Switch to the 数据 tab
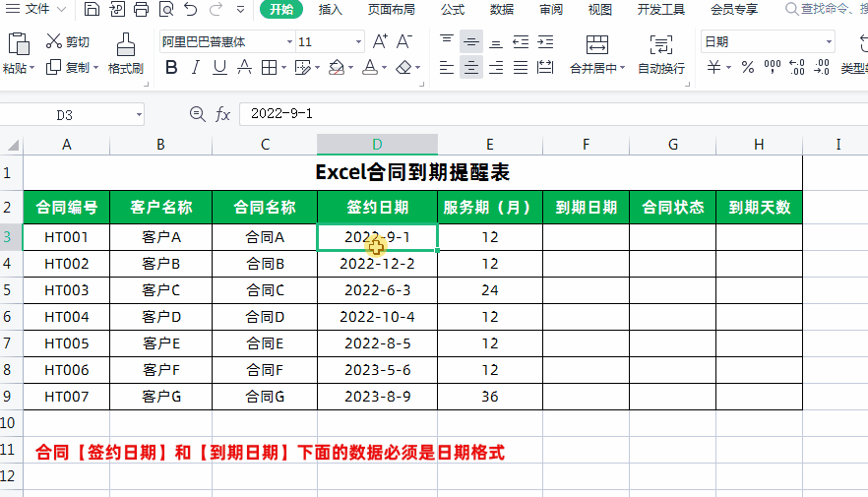 502,10
